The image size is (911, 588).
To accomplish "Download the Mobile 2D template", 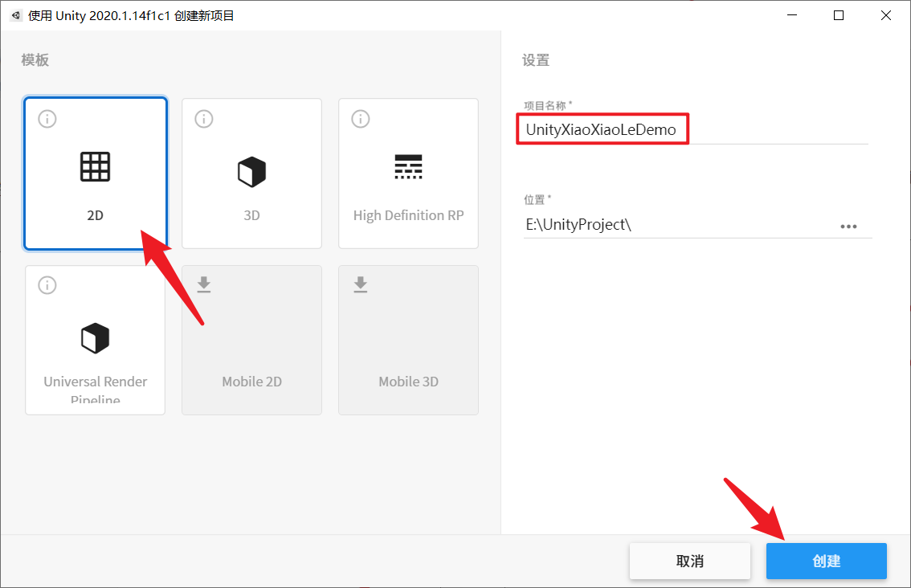I will [x=204, y=284].
